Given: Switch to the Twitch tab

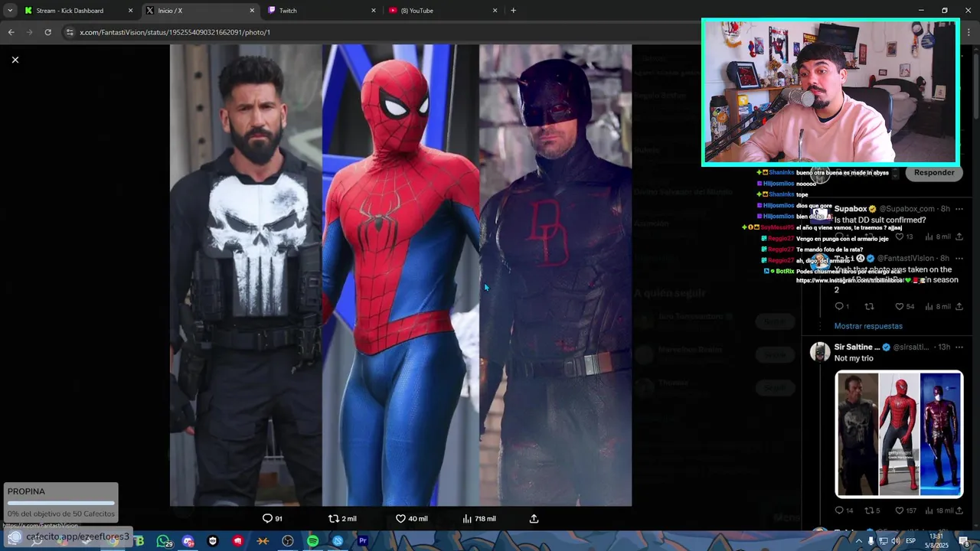Looking at the screenshot, I should click(322, 11).
